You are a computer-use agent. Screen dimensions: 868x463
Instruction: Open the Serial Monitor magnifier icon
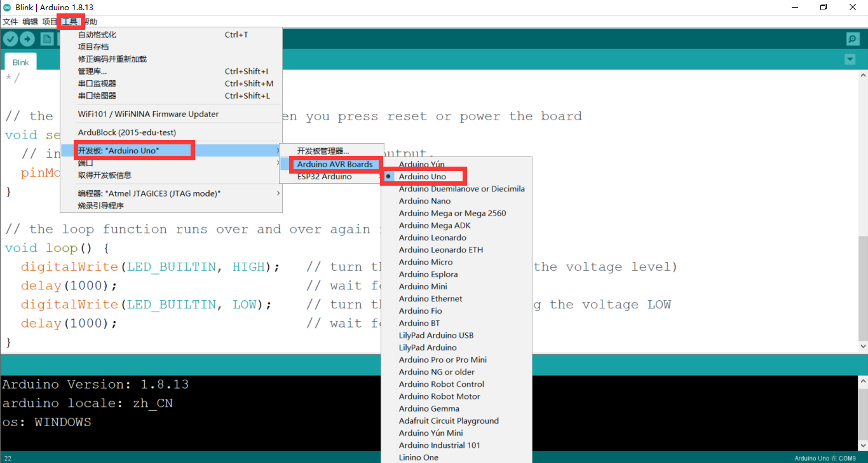pyautogui.click(x=853, y=39)
